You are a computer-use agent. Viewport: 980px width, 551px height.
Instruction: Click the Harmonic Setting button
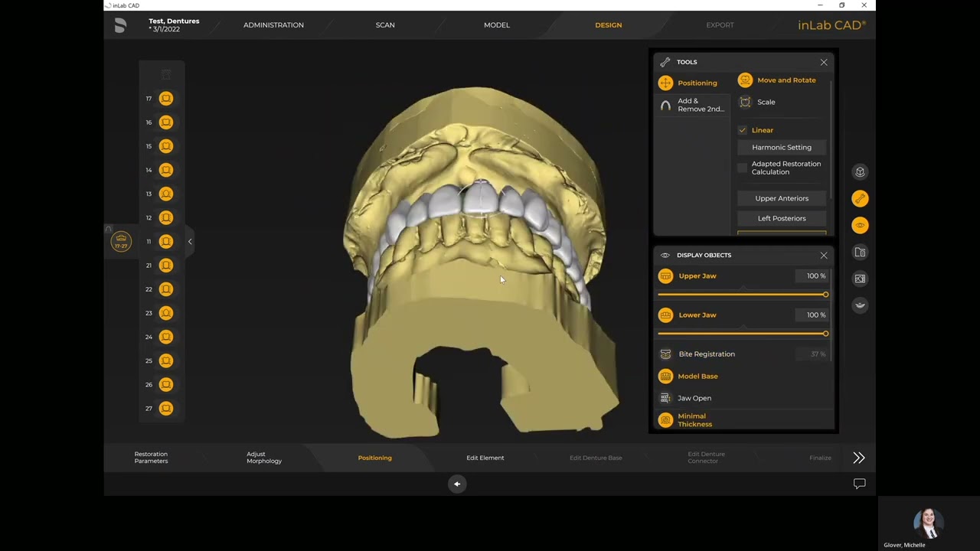coord(782,147)
